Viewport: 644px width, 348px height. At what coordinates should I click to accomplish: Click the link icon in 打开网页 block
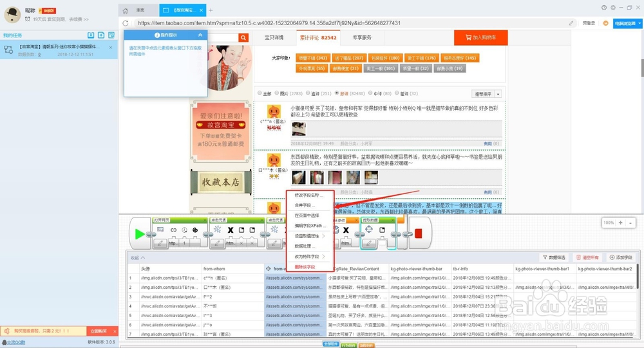pos(173,230)
